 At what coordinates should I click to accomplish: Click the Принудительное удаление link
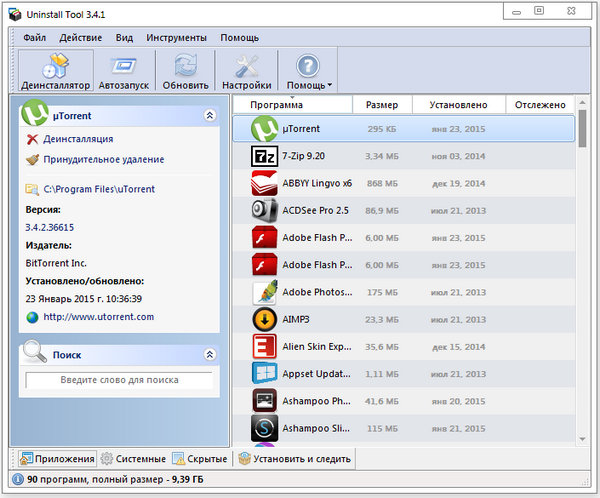103,159
